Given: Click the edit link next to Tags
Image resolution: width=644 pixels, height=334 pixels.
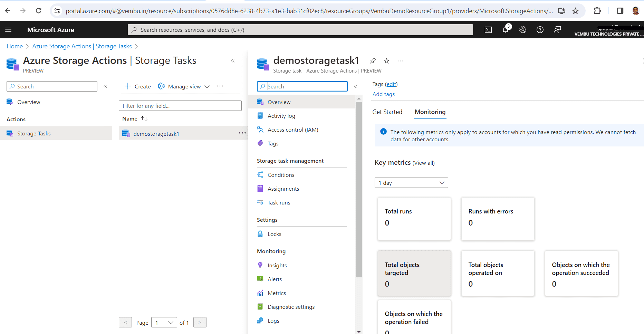Looking at the screenshot, I should tap(391, 84).
